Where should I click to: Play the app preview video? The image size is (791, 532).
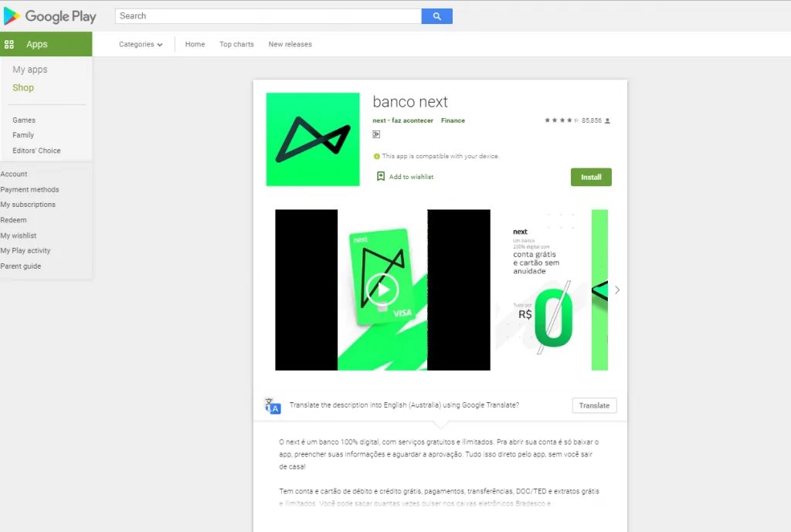click(382, 290)
